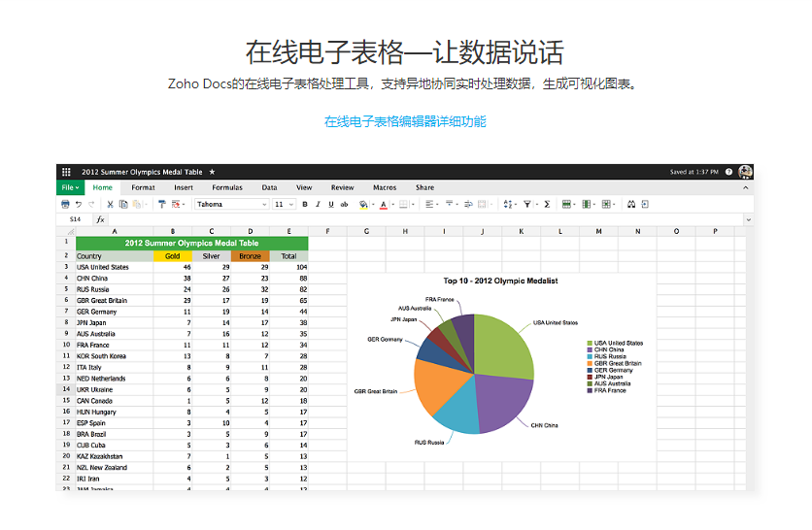The image size is (812, 530).
Task: Switch to the Insert tab
Action: [184, 187]
